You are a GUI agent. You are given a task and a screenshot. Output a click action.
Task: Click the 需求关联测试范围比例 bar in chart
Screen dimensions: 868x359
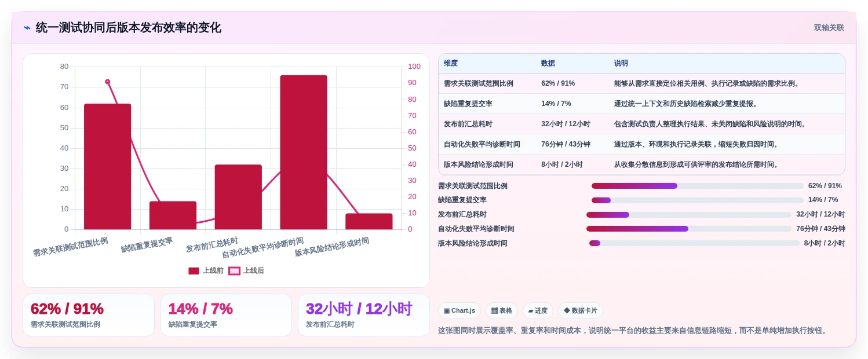pos(108,167)
